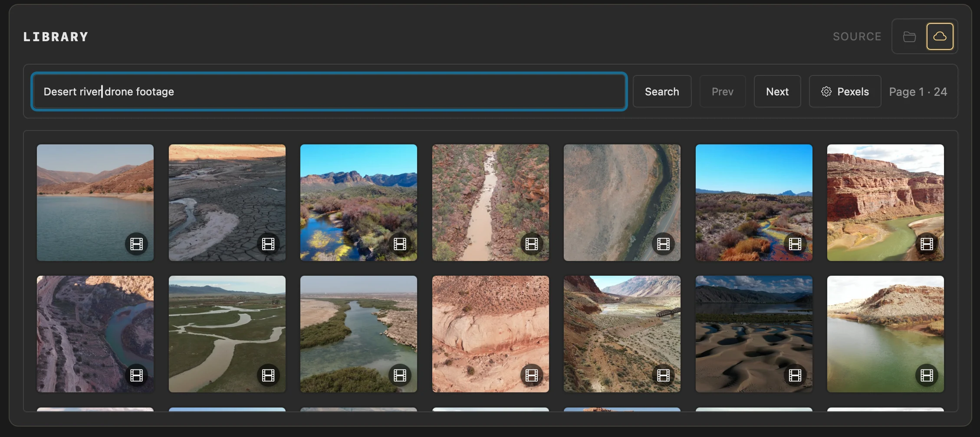Open wide river with green banks thumbnail
This screenshot has height=437, width=980.
(x=358, y=334)
